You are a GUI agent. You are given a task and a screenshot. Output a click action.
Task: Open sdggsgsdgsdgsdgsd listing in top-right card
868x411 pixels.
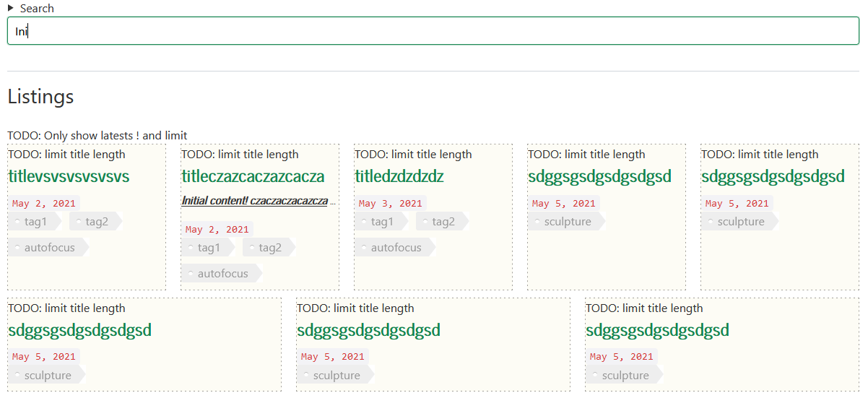[x=773, y=176]
